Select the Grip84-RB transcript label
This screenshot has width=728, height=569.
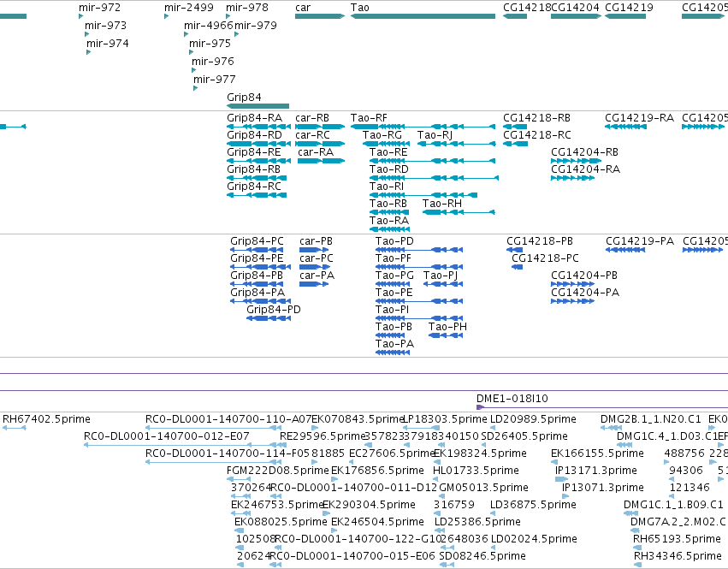[253, 169]
